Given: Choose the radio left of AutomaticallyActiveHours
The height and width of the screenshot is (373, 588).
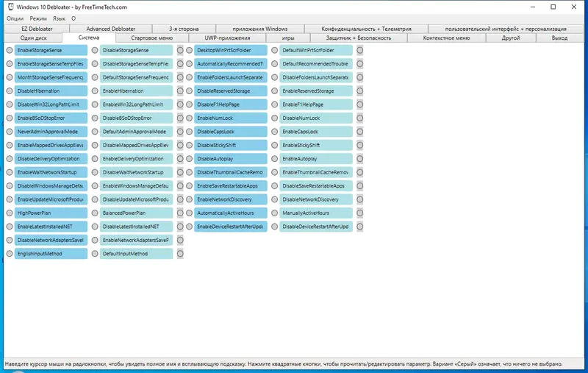Looking at the screenshot, I should pyautogui.click(x=190, y=213).
